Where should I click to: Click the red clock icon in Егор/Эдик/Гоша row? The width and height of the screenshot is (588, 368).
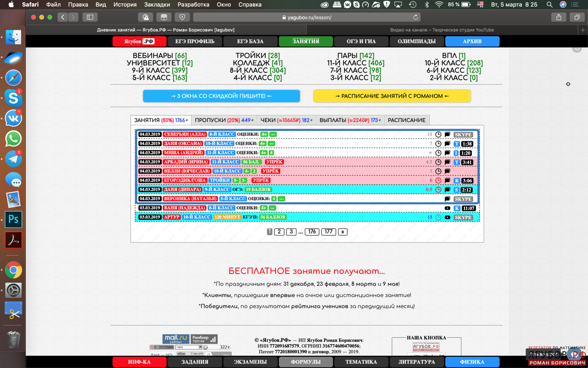tap(439, 181)
